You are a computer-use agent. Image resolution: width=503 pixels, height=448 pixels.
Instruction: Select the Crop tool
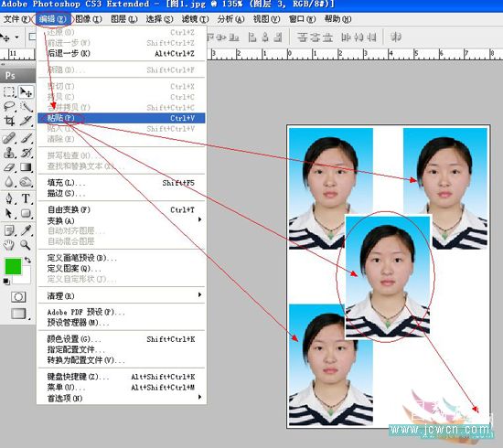(9, 121)
